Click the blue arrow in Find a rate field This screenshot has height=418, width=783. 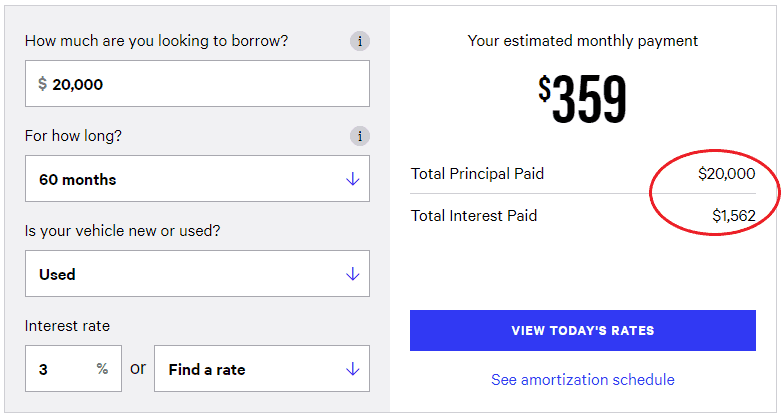pyautogui.click(x=353, y=369)
